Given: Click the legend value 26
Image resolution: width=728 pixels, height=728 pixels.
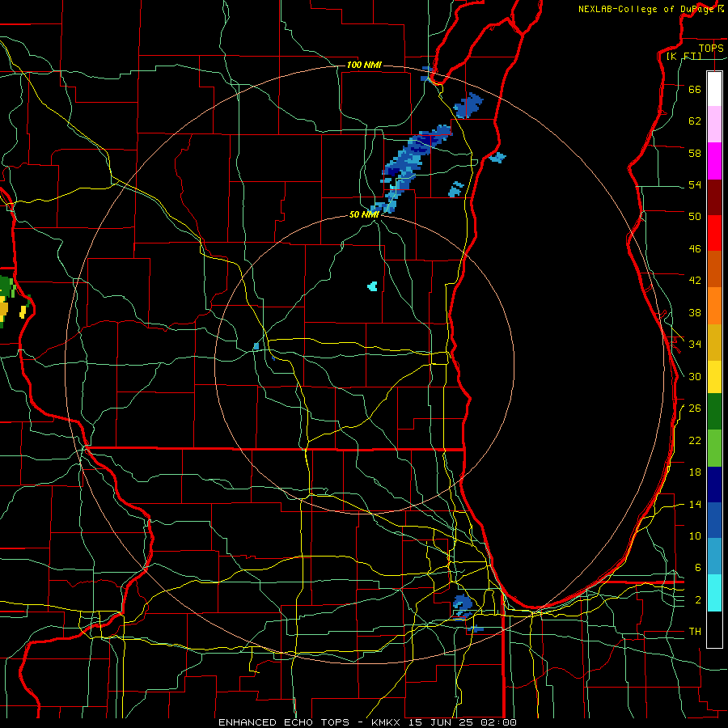Looking at the screenshot, I should (695, 408).
